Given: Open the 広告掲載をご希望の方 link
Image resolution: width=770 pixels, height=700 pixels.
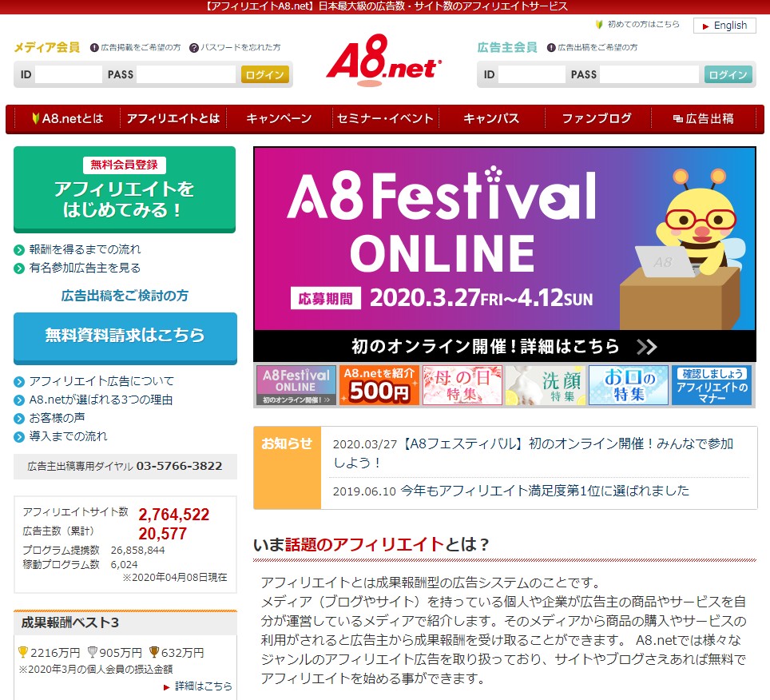Looking at the screenshot, I should (141, 48).
